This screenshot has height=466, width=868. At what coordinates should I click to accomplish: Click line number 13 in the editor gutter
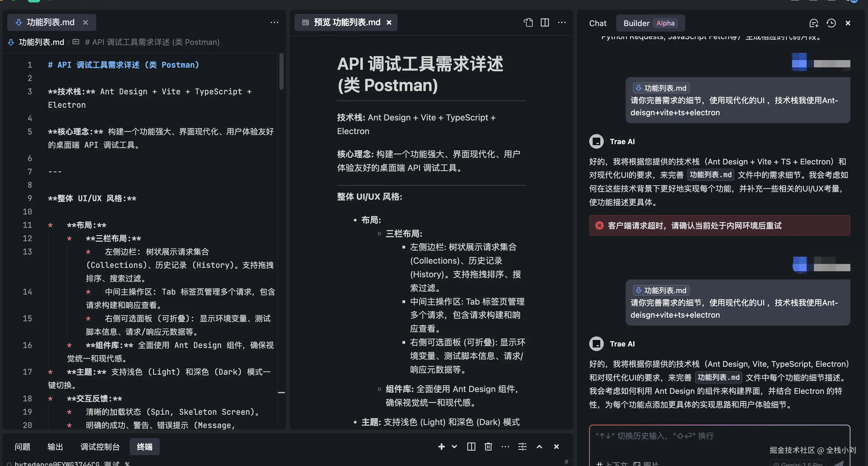pos(27,252)
